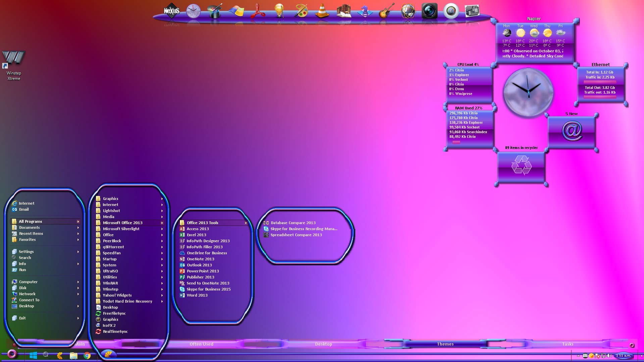Open Google Chrome from the taskbar
This screenshot has width=644, height=362.
click(x=87, y=356)
